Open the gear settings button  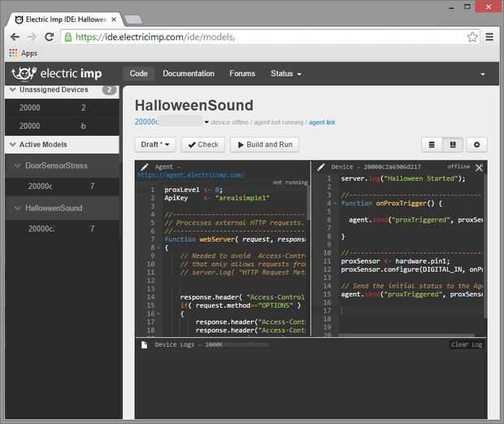click(476, 144)
